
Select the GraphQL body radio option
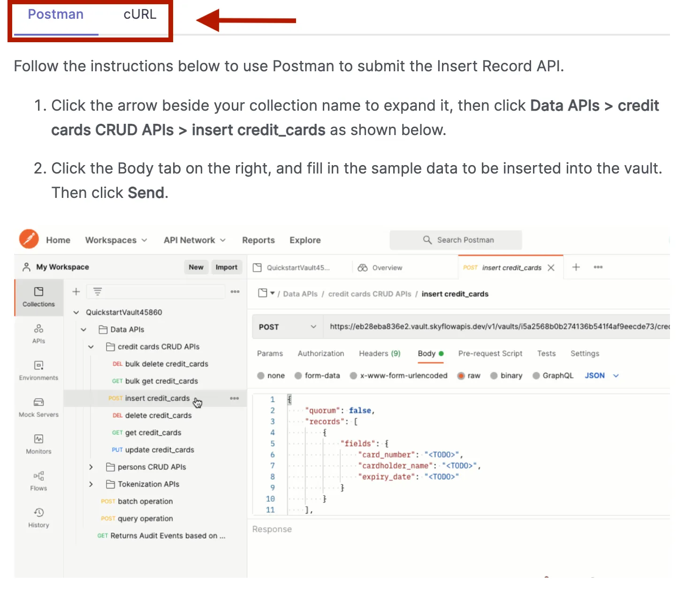(x=536, y=376)
